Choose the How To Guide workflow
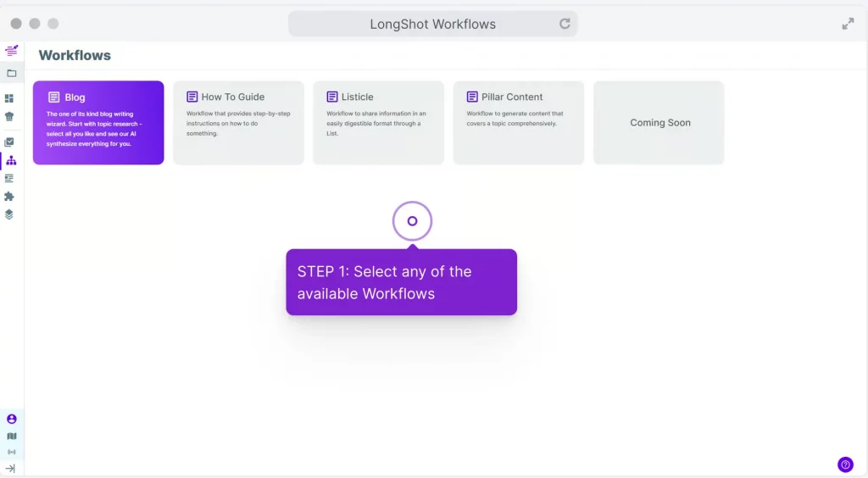This screenshot has height=478, width=868. (x=238, y=123)
